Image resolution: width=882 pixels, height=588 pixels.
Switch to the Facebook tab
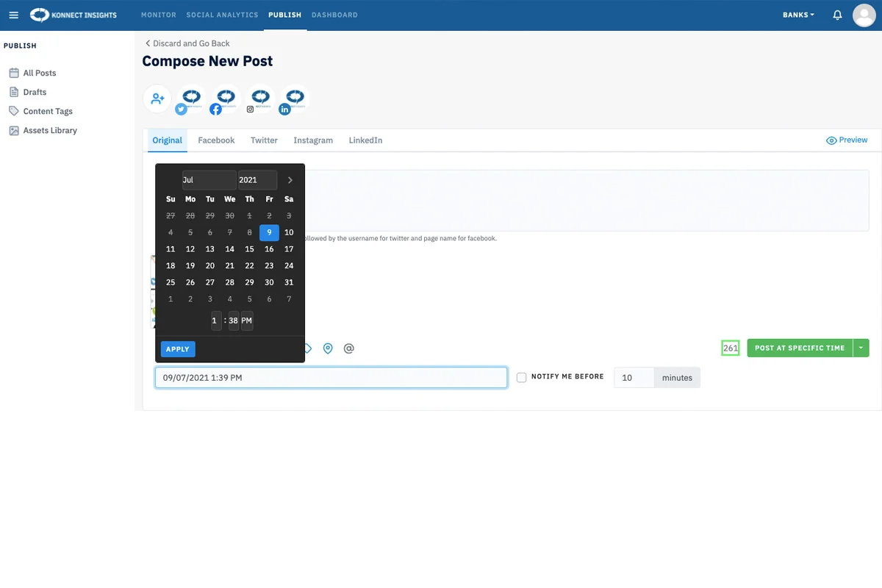point(216,140)
